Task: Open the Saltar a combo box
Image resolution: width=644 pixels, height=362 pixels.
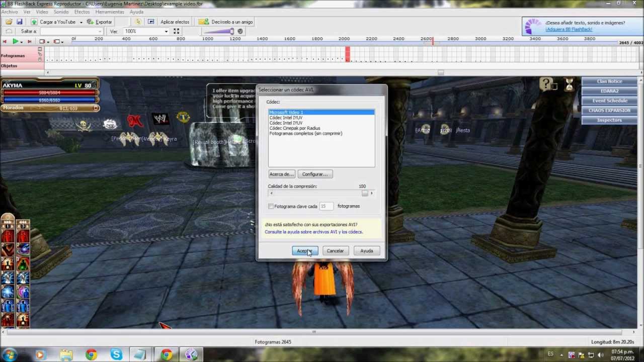Action: point(72,31)
